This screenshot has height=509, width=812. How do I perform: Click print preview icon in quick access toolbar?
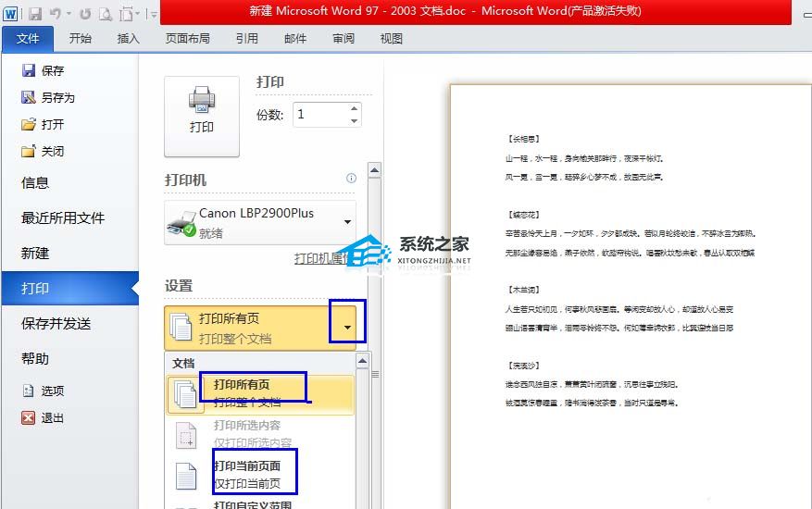[106, 14]
